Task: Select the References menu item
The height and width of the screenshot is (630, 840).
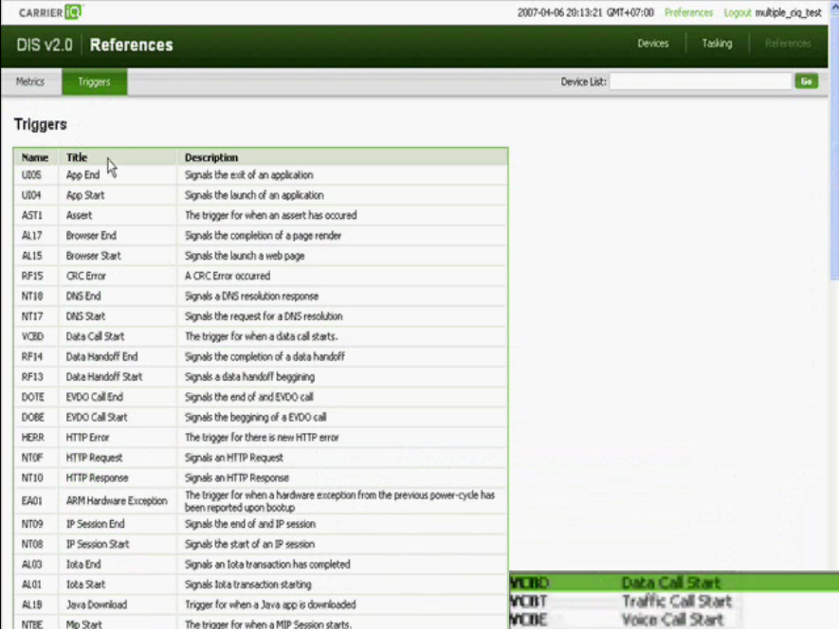Action: pyautogui.click(x=787, y=44)
